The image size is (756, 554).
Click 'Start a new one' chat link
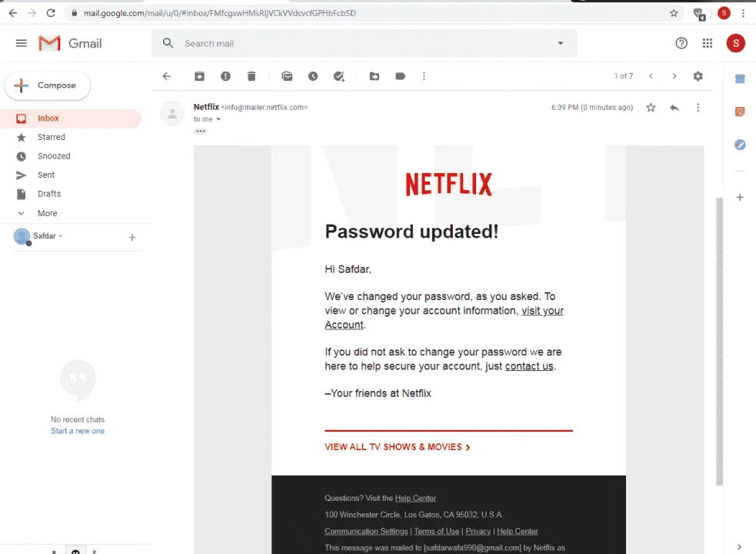pyautogui.click(x=78, y=431)
